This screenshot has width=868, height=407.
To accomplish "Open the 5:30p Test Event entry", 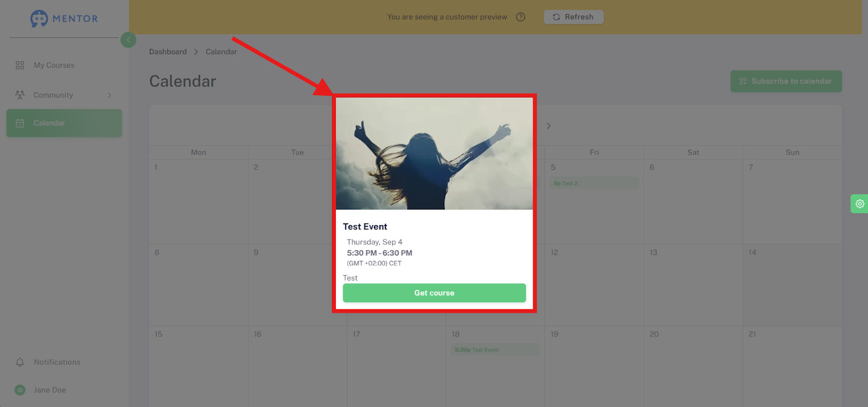I will coord(495,349).
